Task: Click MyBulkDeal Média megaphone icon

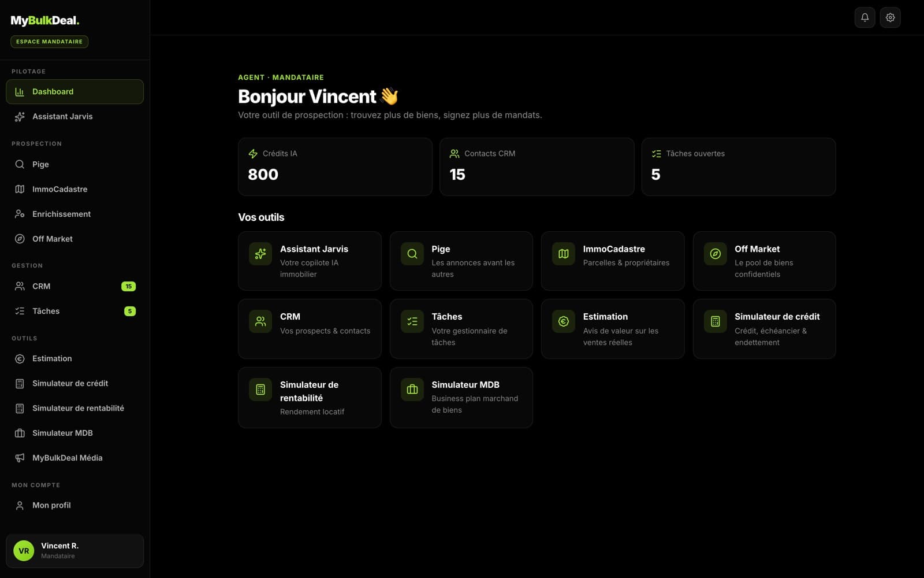Action: click(x=20, y=458)
